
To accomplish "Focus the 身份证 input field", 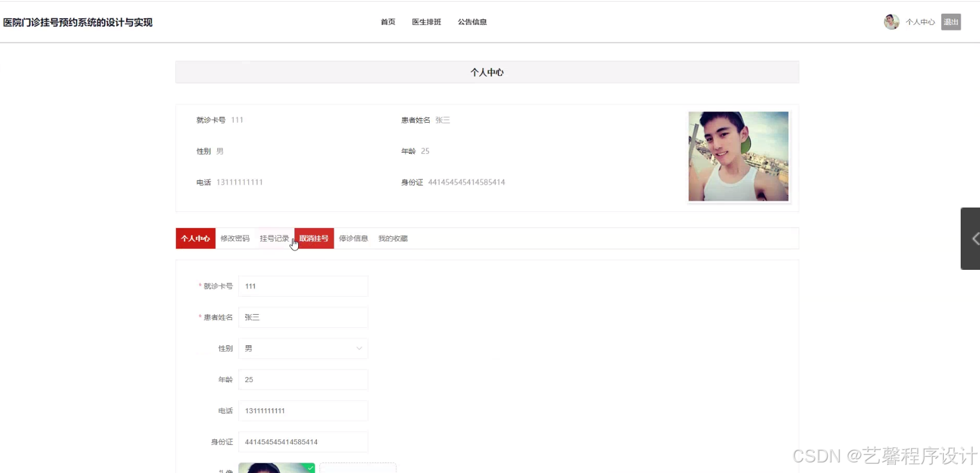I will tap(303, 442).
